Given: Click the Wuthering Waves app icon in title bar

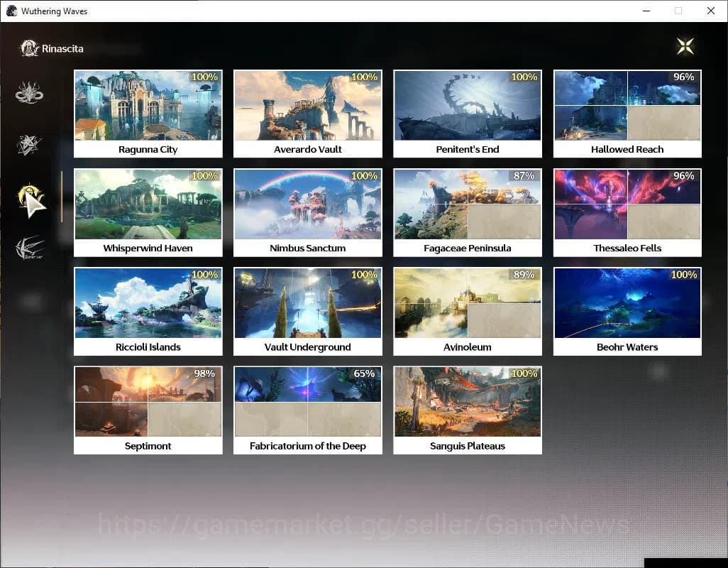Looking at the screenshot, I should click(x=11, y=11).
